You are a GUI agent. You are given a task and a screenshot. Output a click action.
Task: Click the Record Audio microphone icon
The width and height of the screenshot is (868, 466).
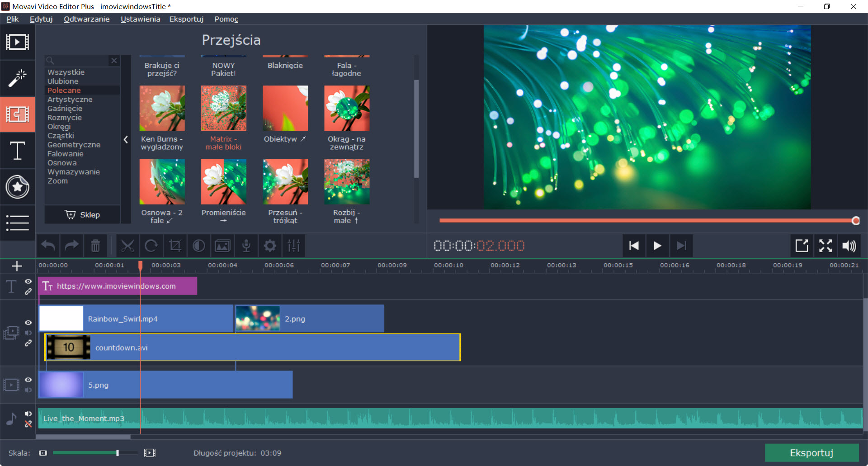tap(246, 246)
